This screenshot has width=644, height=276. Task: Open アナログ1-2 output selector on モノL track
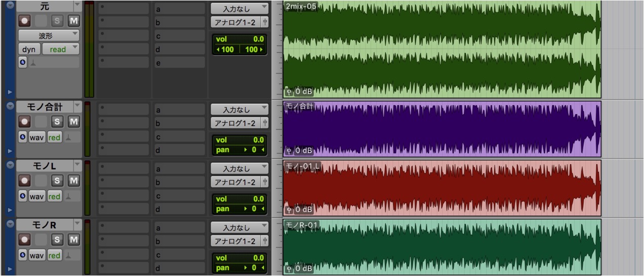point(236,182)
